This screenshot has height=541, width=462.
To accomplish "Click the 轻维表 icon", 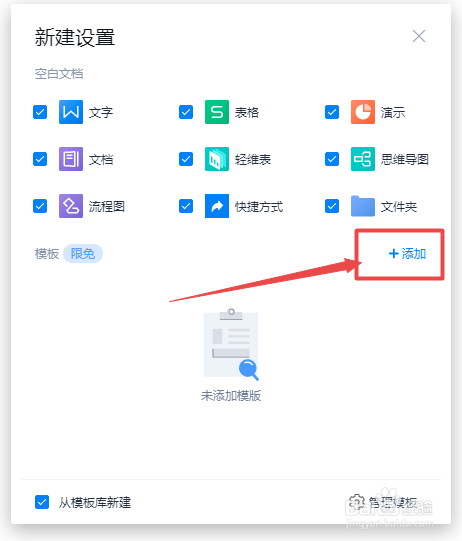I will click(x=217, y=159).
